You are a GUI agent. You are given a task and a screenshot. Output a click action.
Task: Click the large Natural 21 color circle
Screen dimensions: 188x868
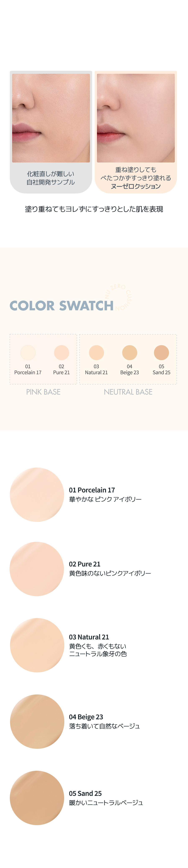tap(37, 645)
